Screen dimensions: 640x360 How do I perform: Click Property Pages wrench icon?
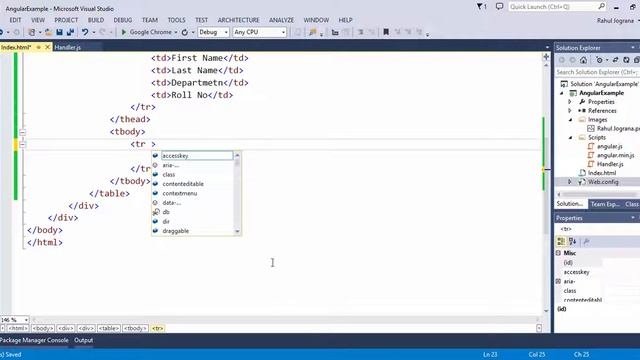tap(587, 242)
